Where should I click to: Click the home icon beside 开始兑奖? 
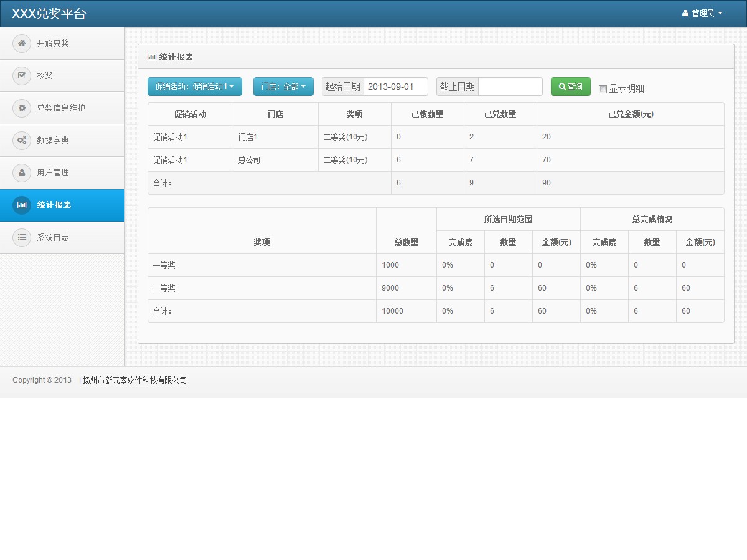[x=22, y=44]
